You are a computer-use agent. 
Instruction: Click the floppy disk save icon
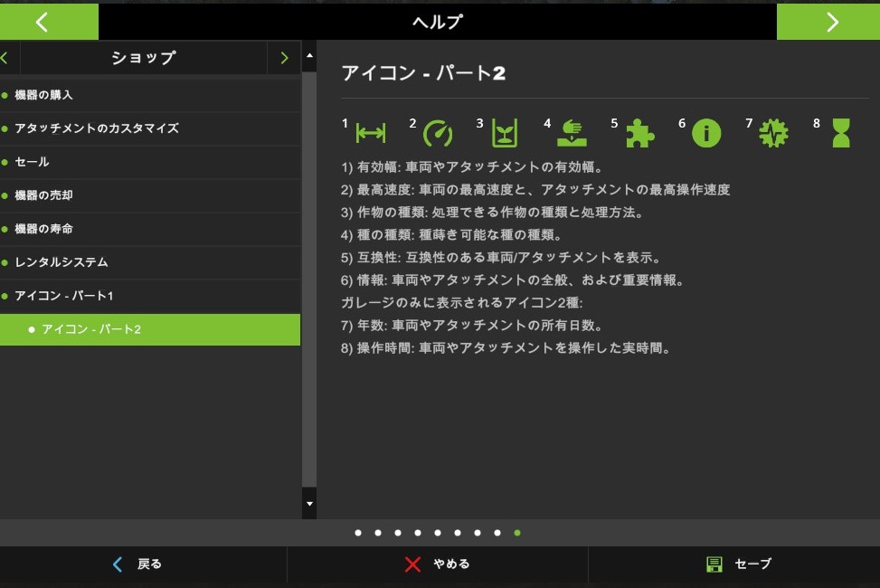coord(714,564)
